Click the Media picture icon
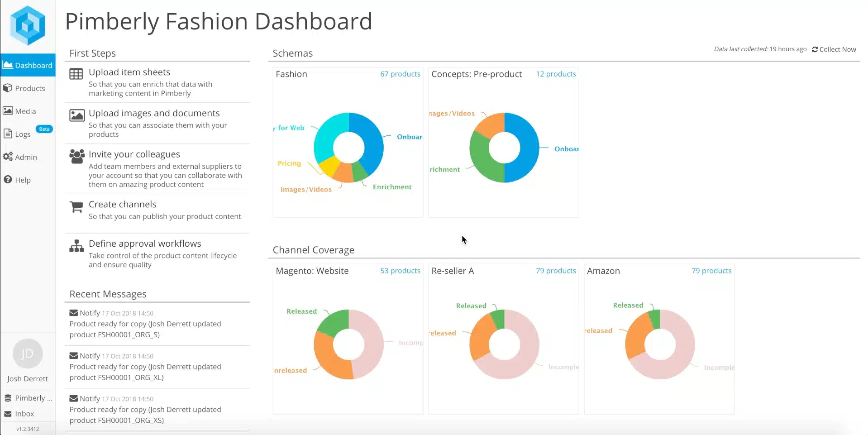The height and width of the screenshot is (435, 868). [8, 110]
